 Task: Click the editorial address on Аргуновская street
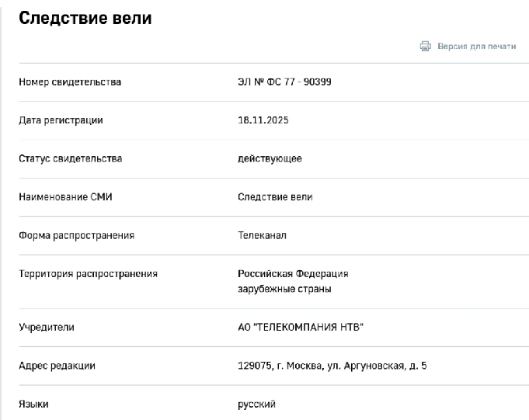(x=332, y=366)
